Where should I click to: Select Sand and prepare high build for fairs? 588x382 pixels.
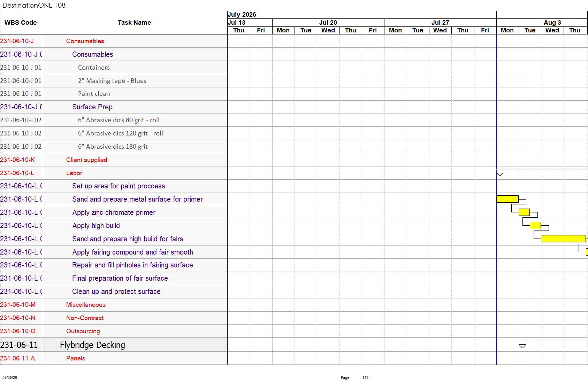[114, 239]
